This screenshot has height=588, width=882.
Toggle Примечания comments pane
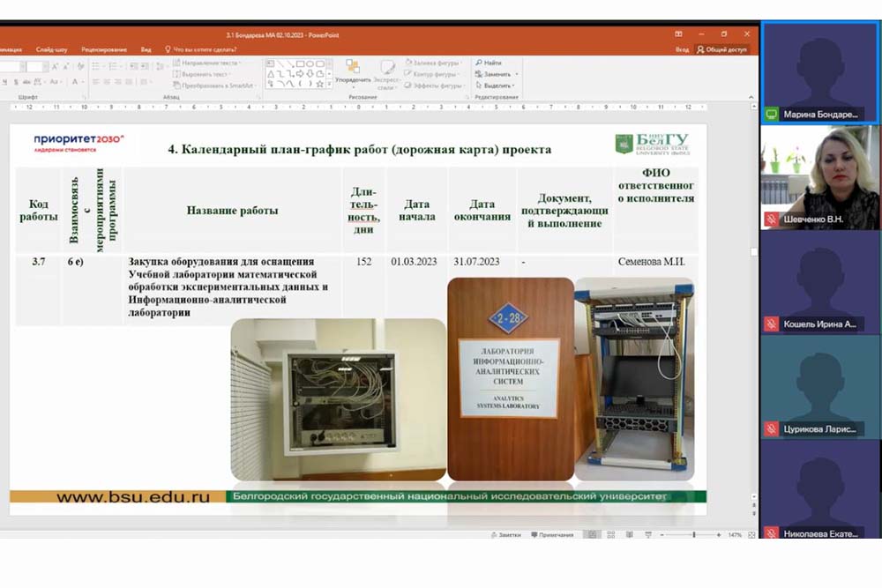click(551, 534)
